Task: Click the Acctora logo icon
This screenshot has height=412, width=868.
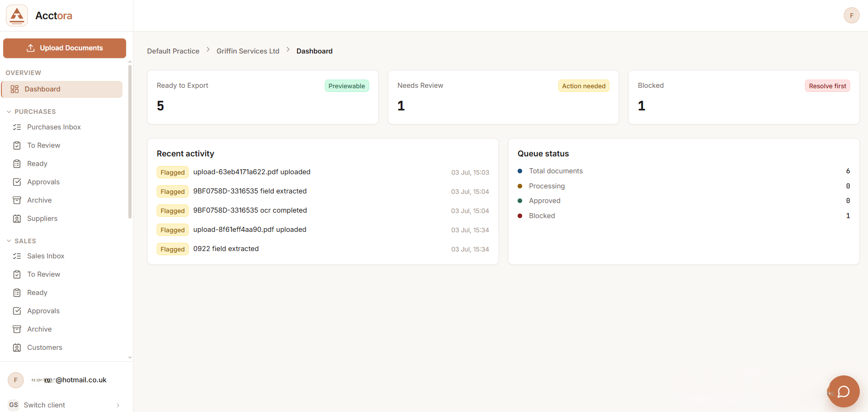Action: tap(17, 16)
